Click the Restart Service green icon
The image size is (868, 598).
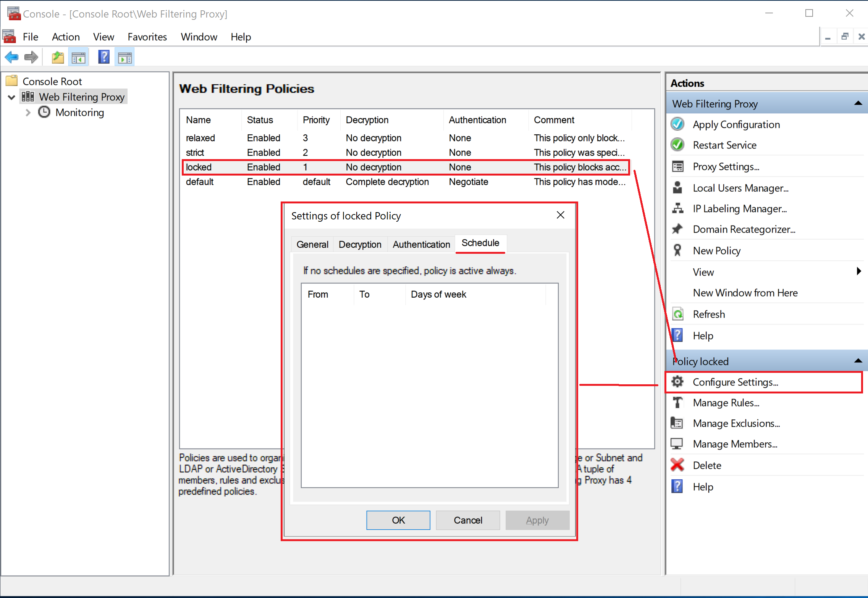678,145
